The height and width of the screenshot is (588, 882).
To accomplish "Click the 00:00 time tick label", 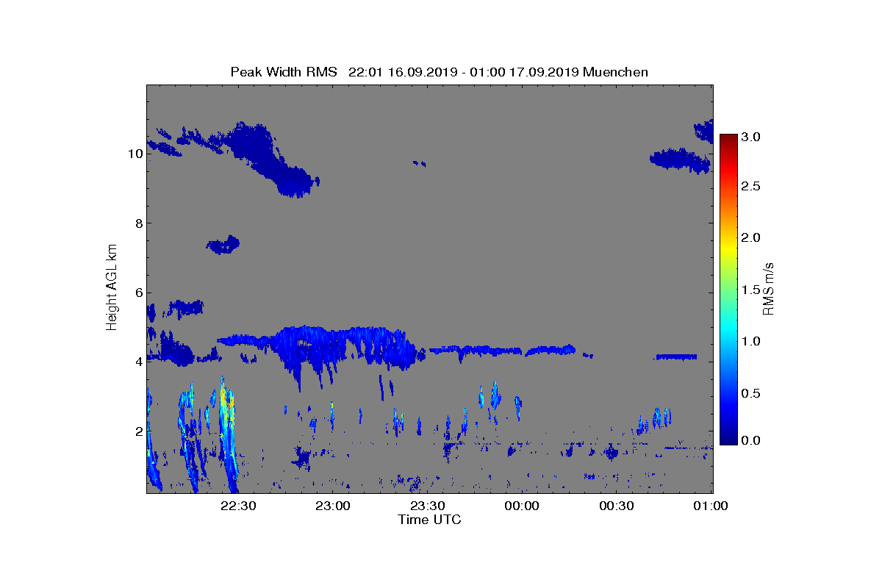I will 522,506.
